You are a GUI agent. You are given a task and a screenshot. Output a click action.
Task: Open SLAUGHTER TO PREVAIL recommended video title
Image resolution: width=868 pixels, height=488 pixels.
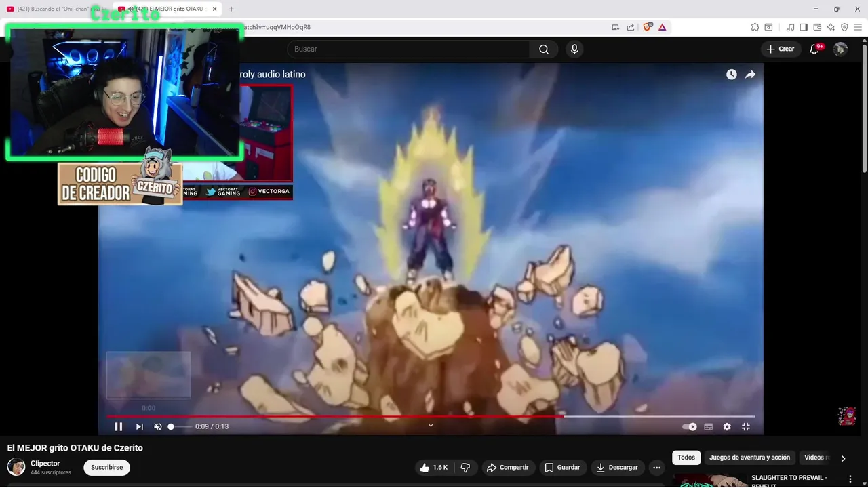(789, 481)
